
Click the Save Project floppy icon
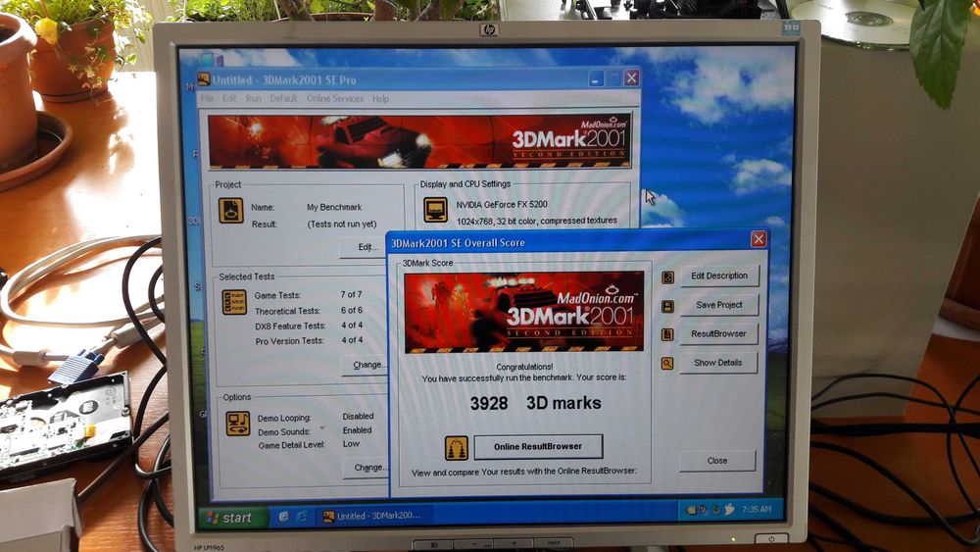click(x=667, y=306)
